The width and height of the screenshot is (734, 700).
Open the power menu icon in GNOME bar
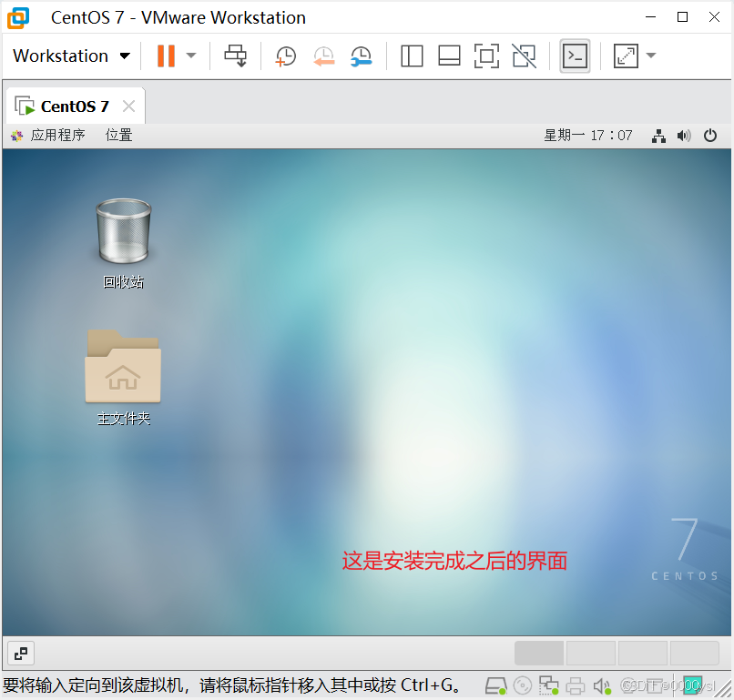tap(710, 136)
